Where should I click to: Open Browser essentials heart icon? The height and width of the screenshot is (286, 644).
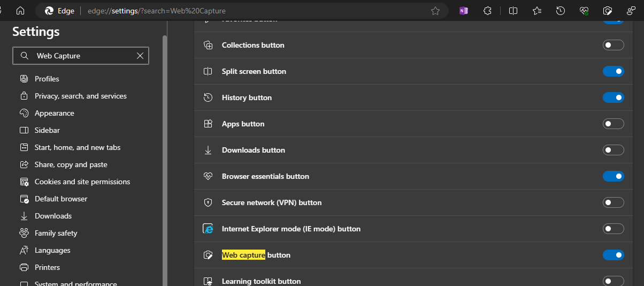click(x=584, y=11)
